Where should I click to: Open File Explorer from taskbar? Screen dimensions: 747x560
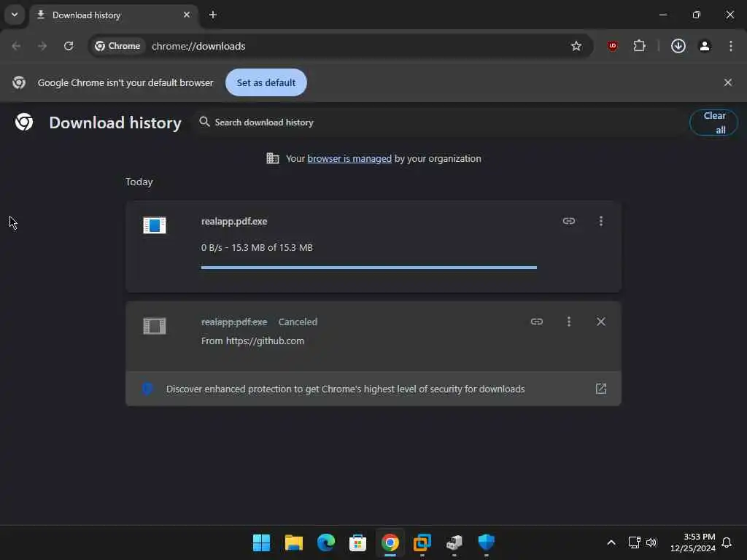pos(293,542)
